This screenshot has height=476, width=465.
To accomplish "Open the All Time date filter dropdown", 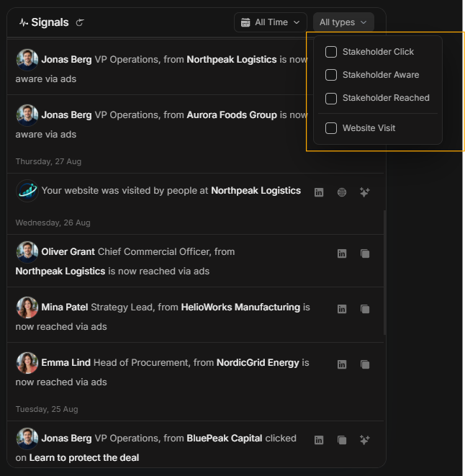I will [270, 22].
